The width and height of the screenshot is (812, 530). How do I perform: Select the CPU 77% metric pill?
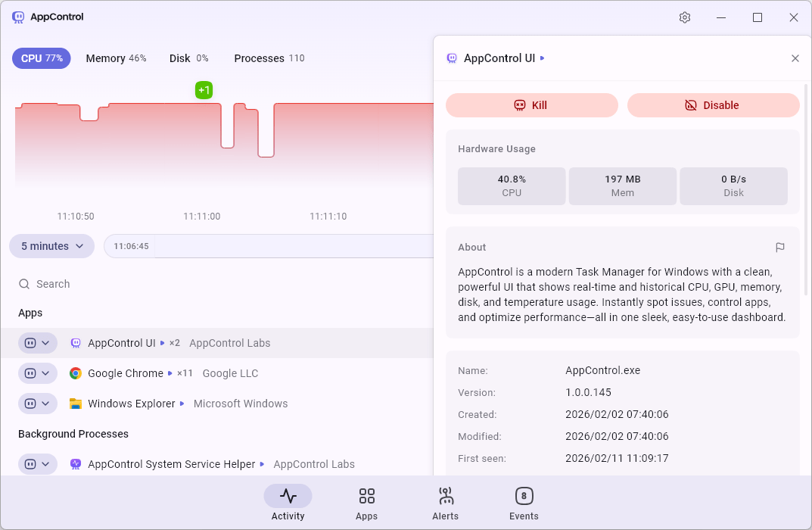coord(42,58)
